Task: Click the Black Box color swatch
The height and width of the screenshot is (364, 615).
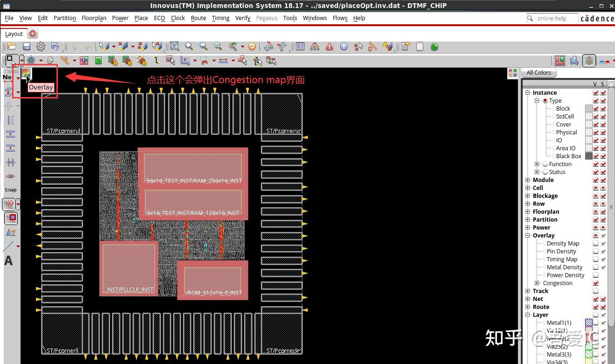Action: coord(589,156)
